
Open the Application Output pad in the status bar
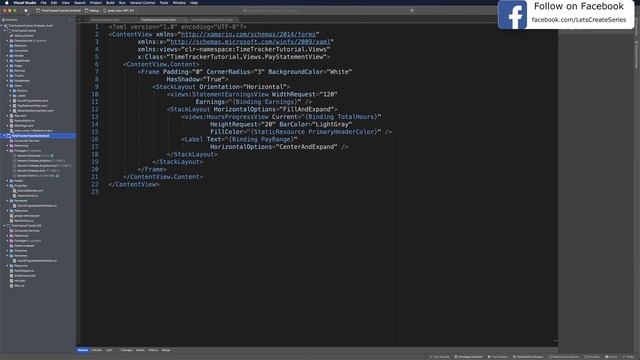(x=528, y=357)
